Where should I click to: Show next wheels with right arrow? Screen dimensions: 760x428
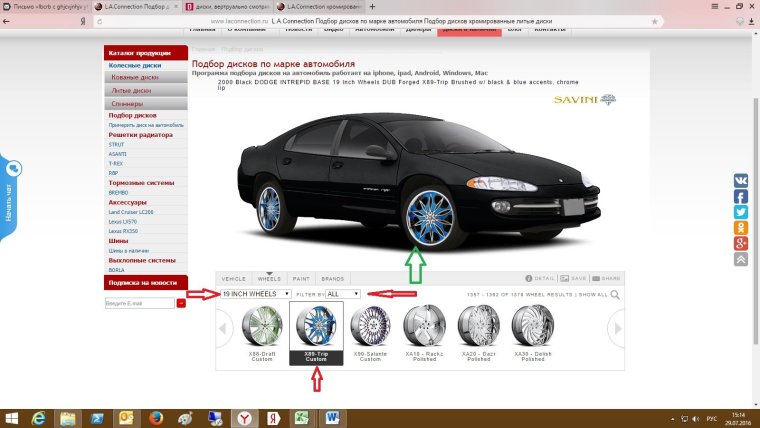coord(617,329)
